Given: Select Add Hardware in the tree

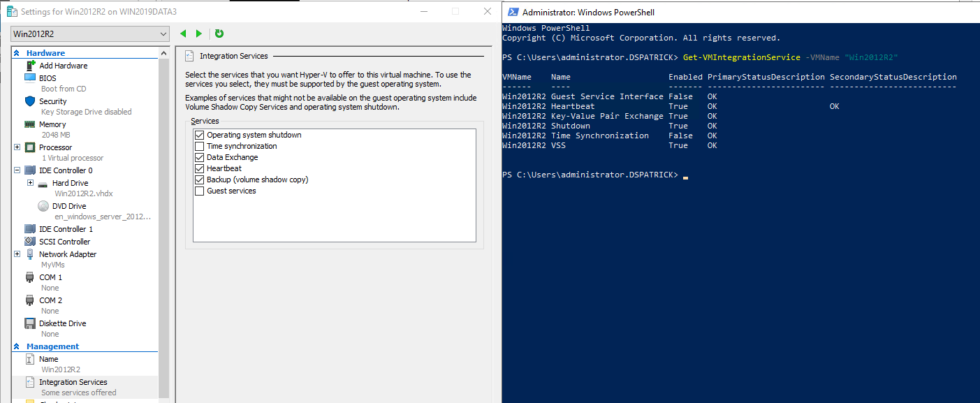Looking at the screenshot, I should [64, 66].
